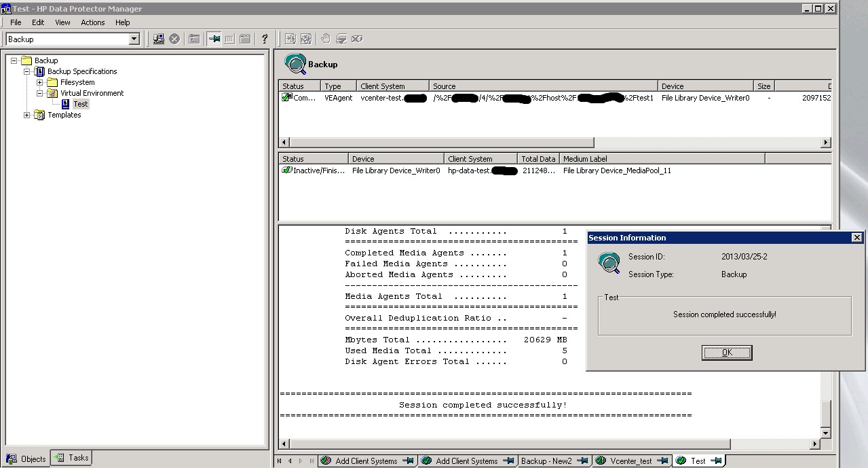868x468 pixels.
Task: Toggle the pushpin (pin view) toolbar icon
Action: (x=214, y=39)
